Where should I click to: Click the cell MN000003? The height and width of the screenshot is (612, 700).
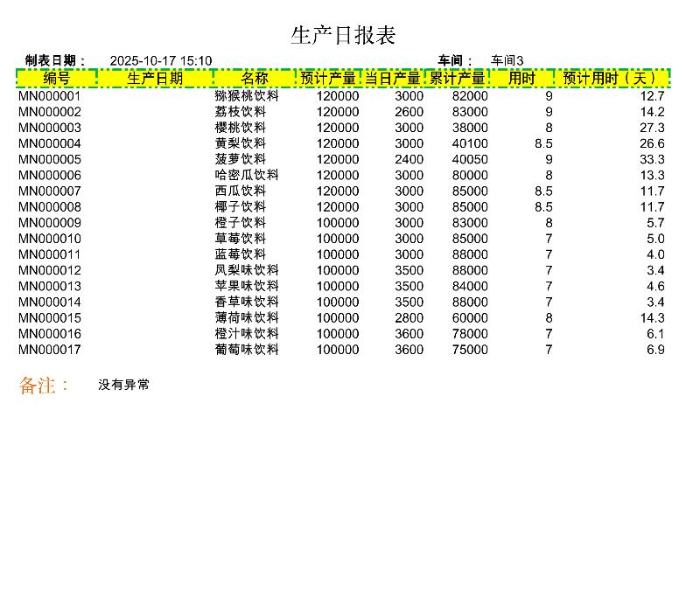click(x=50, y=128)
